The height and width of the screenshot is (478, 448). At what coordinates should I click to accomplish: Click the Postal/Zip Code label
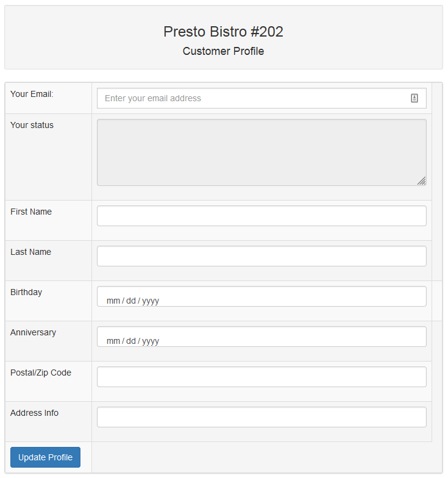click(41, 373)
